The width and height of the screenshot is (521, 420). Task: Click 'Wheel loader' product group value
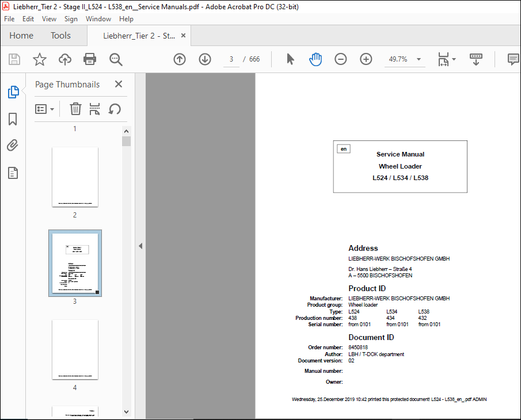pyautogui.click(x=363, y=305)
